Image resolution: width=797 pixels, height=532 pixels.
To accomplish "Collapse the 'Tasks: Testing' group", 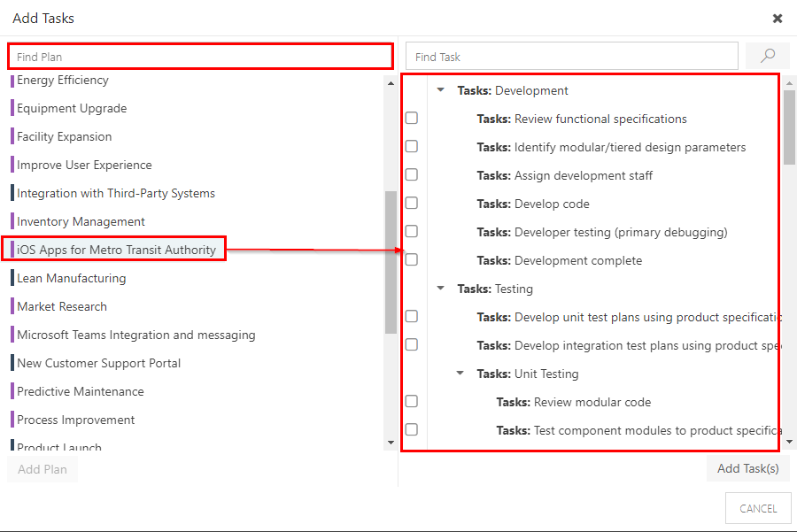I will [440, 288].
